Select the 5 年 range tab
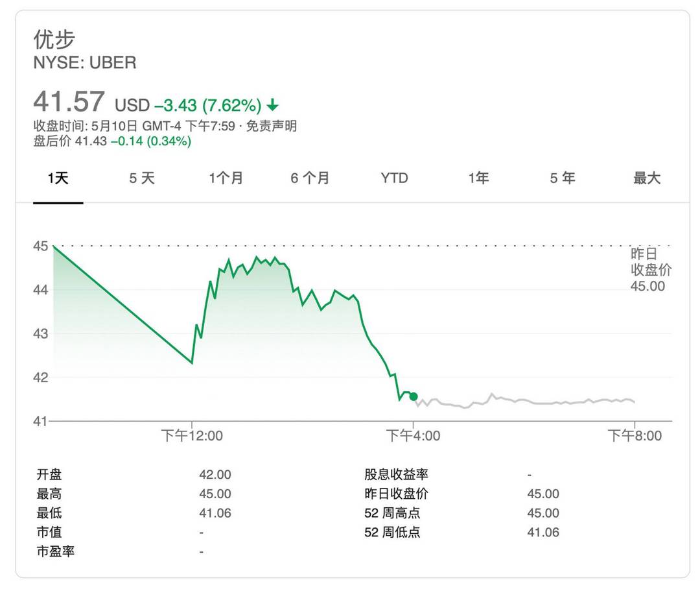This screenshot has width=700, height=589. pyautogui.click(x=563, y=178)
